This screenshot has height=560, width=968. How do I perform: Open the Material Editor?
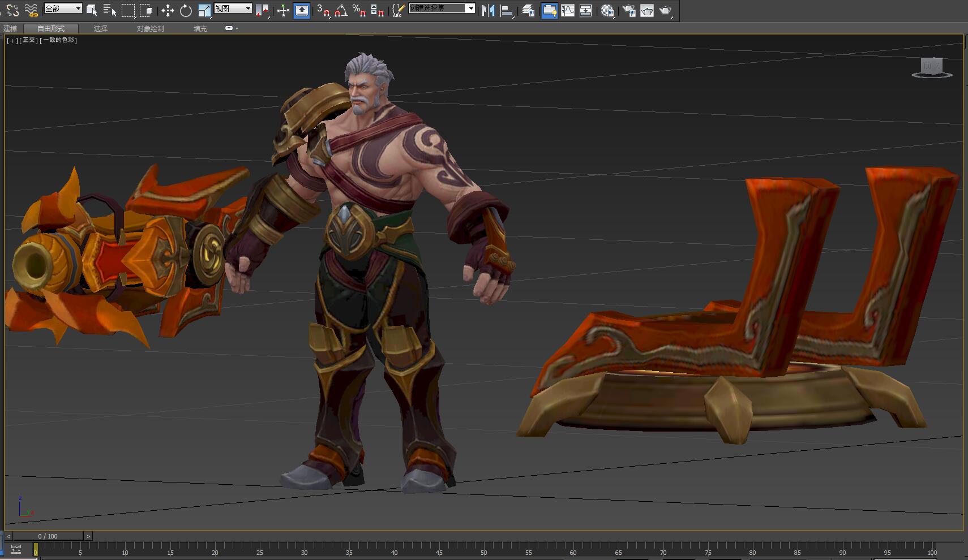coord(607,10)
